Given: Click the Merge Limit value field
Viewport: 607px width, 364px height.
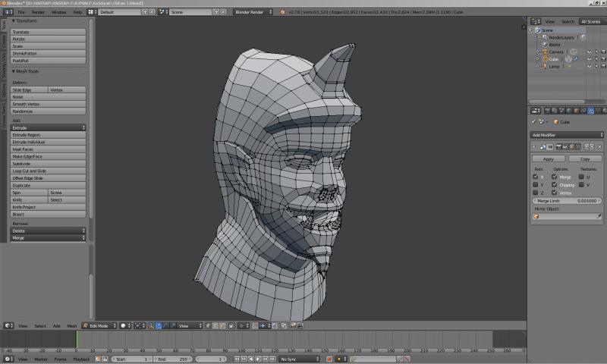Looking at the screenshot, I should tap(567, 200).
